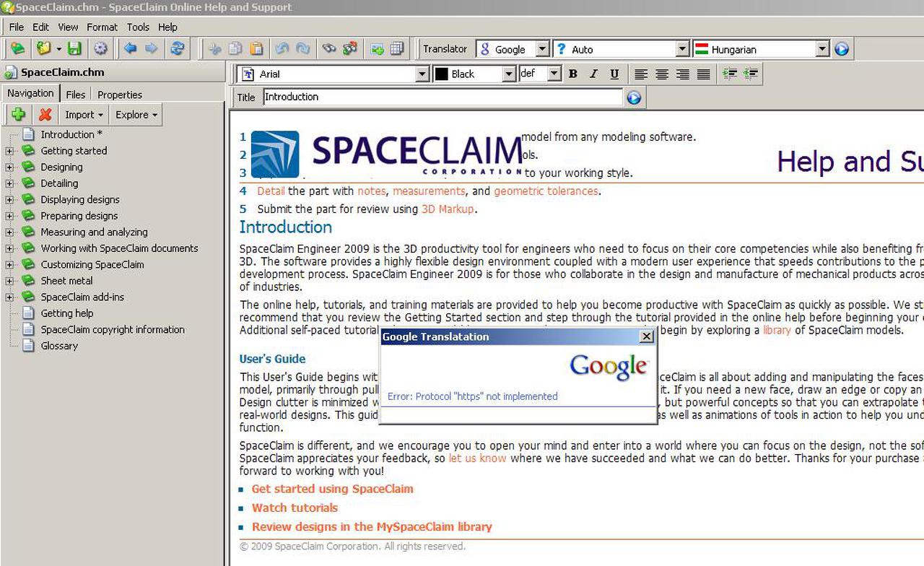The image size is (924, 566).
Task: Click the refresh icon in the toolbar
Action: click(x=177, y=48)
